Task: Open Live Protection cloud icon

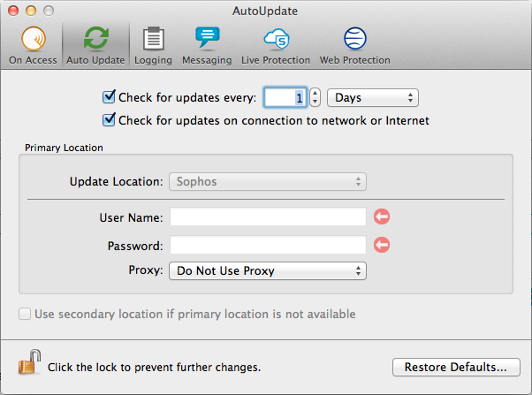Action: [x=277, y=39]
